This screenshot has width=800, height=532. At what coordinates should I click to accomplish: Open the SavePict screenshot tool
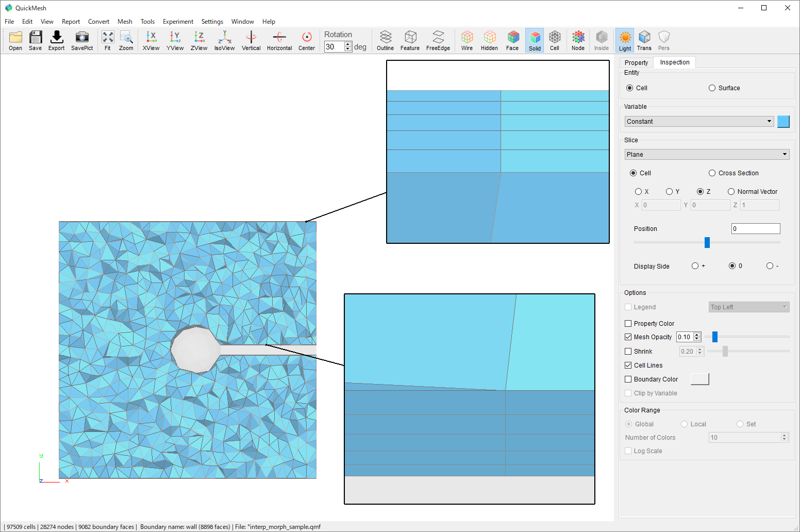pyautogui.click(x=82, y=40)
